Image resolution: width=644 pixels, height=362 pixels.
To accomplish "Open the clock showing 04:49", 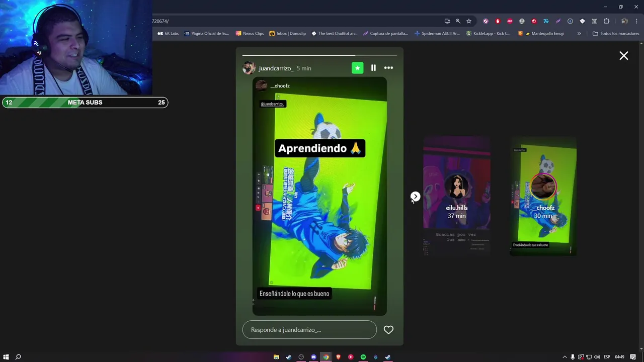I will point(620,357).
